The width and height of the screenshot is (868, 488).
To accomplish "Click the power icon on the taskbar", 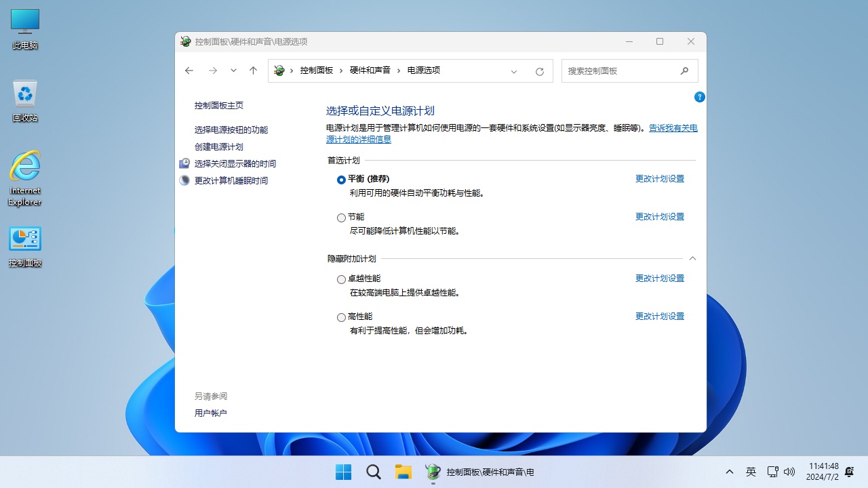I will click(x=432, y=472).
